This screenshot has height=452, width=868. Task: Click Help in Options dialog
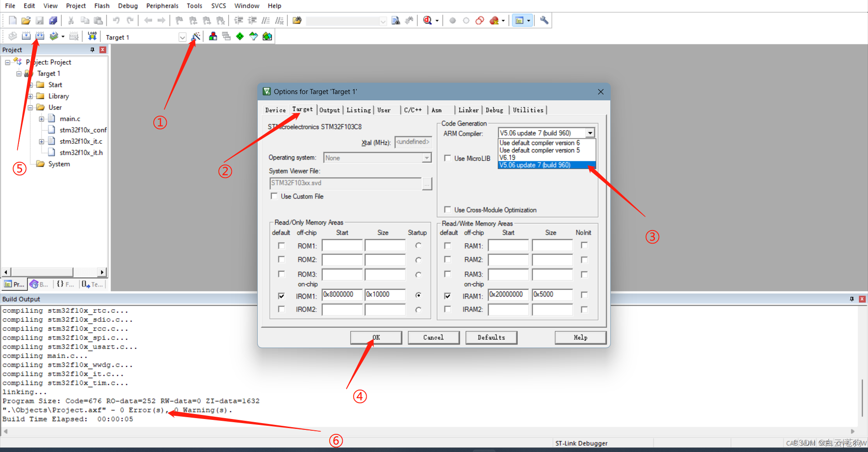tap(580, 338)
